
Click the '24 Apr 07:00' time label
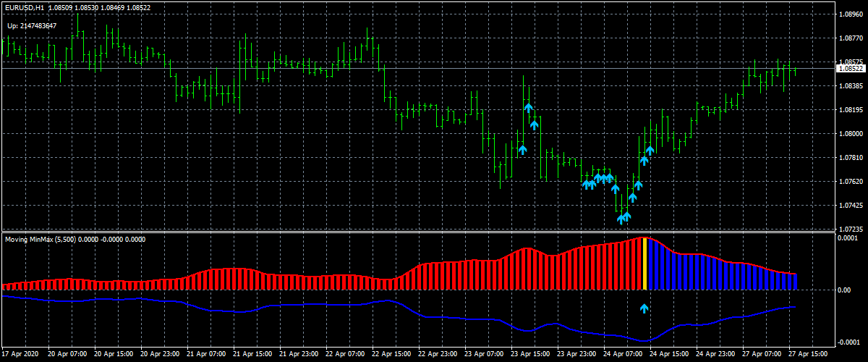click(624, 355)
